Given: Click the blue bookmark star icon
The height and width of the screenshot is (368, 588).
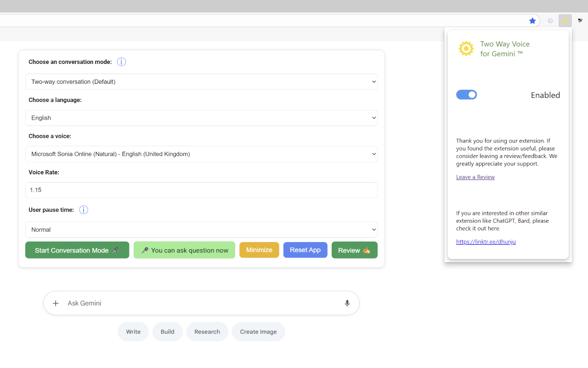Looking at the screenshot, I should [532, 21].
